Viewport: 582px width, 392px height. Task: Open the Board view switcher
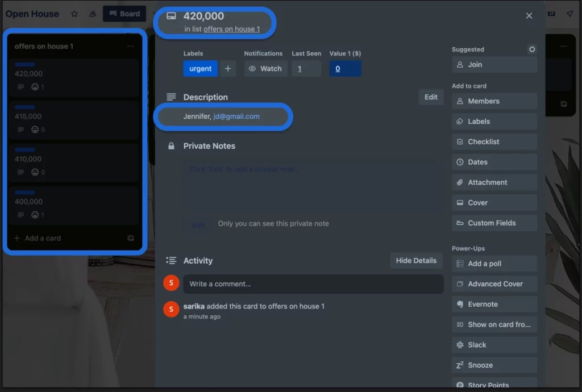(124, 14)
